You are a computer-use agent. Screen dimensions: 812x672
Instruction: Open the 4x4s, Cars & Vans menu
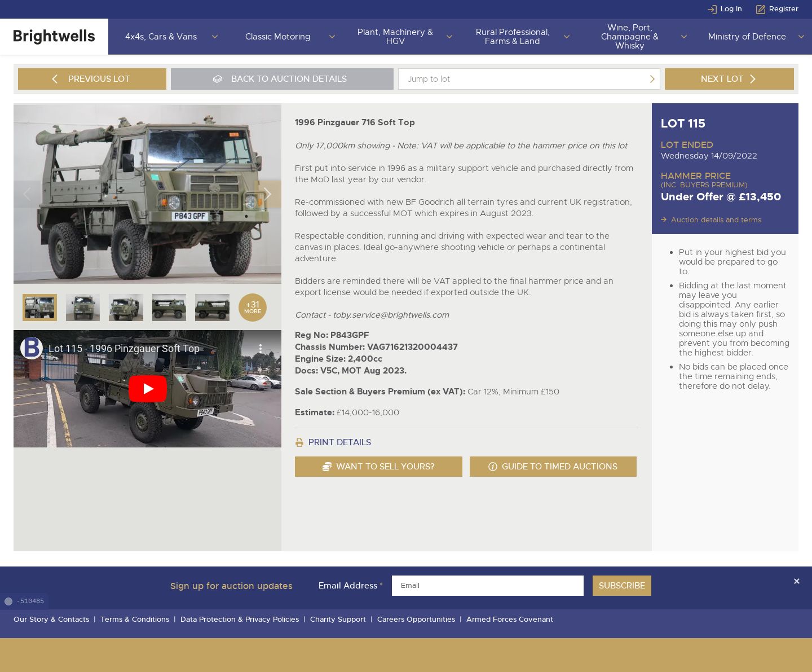tap(161, 37)
